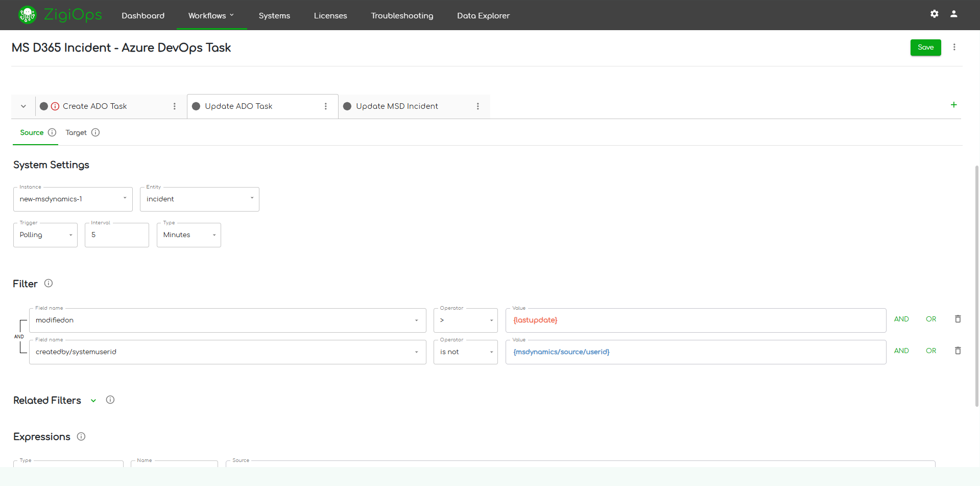
Task: Click the {lastupdate} value field
Action: tap(696, 320)
